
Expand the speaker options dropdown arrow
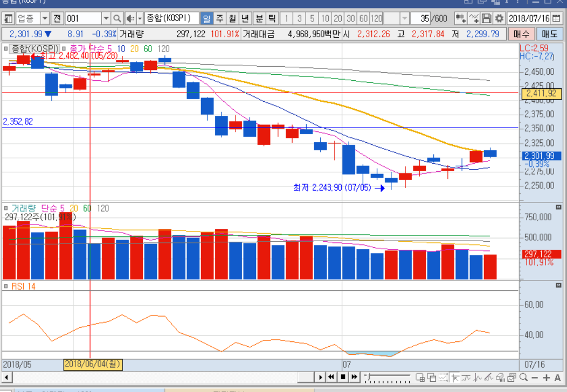[x=140, y=19]
